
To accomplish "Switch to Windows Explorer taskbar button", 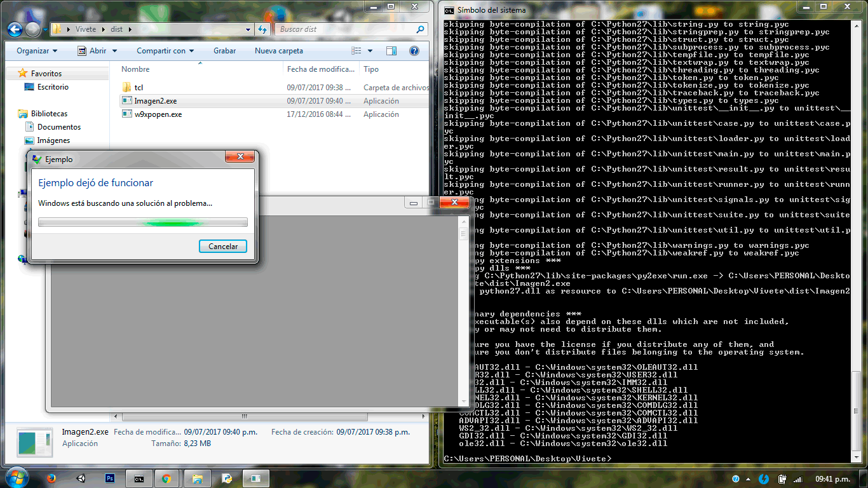I will click(x=198, y=478).
